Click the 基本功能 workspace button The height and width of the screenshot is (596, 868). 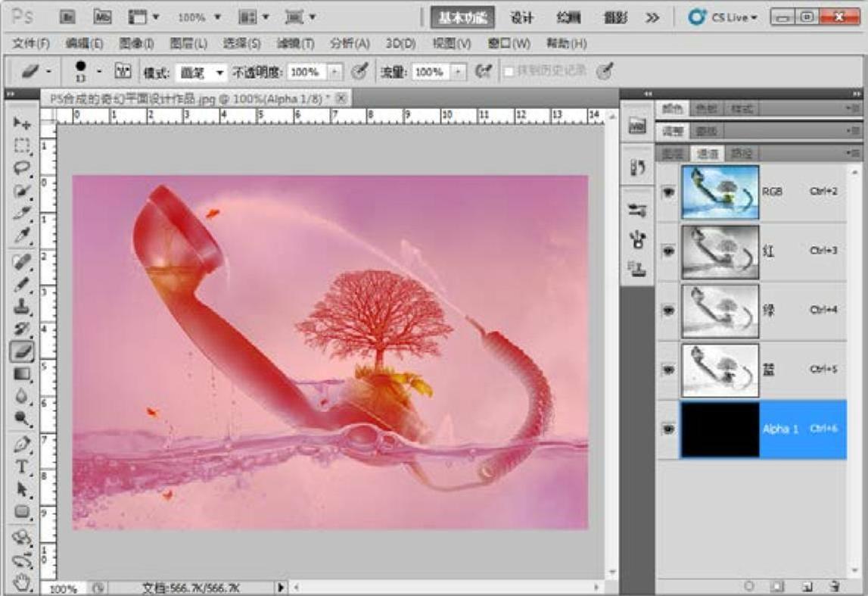tap(462, 17)
